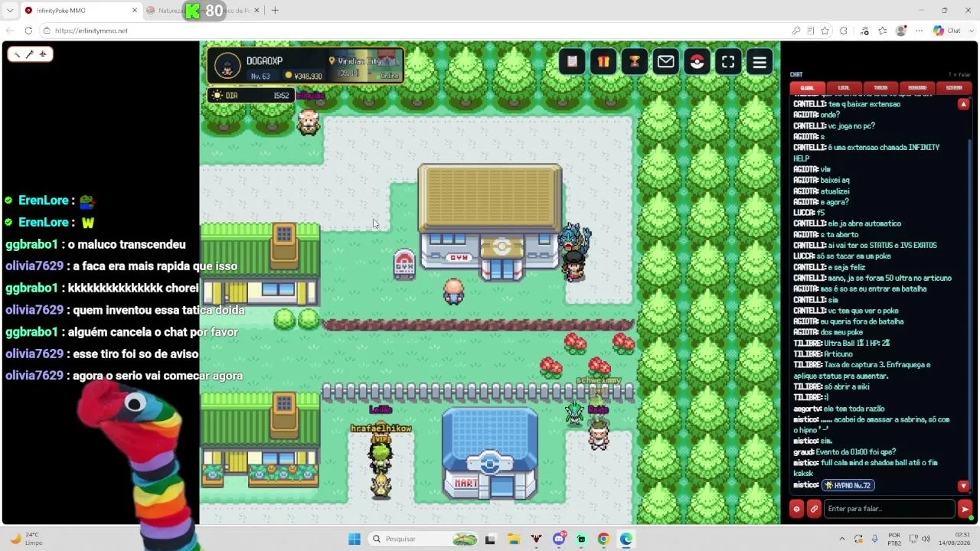Screen dimensions: 980x551
Task: Show hidden system tray icons
Action: click(842, 539)
